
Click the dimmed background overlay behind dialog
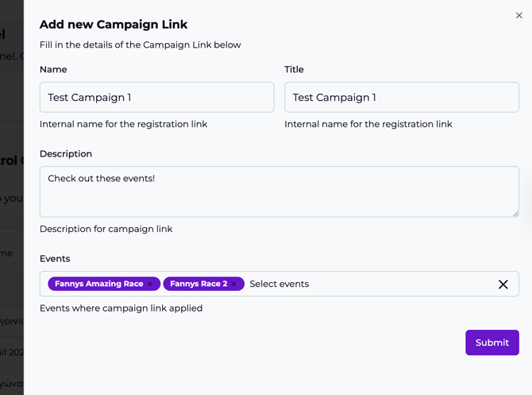pos(11,199)
